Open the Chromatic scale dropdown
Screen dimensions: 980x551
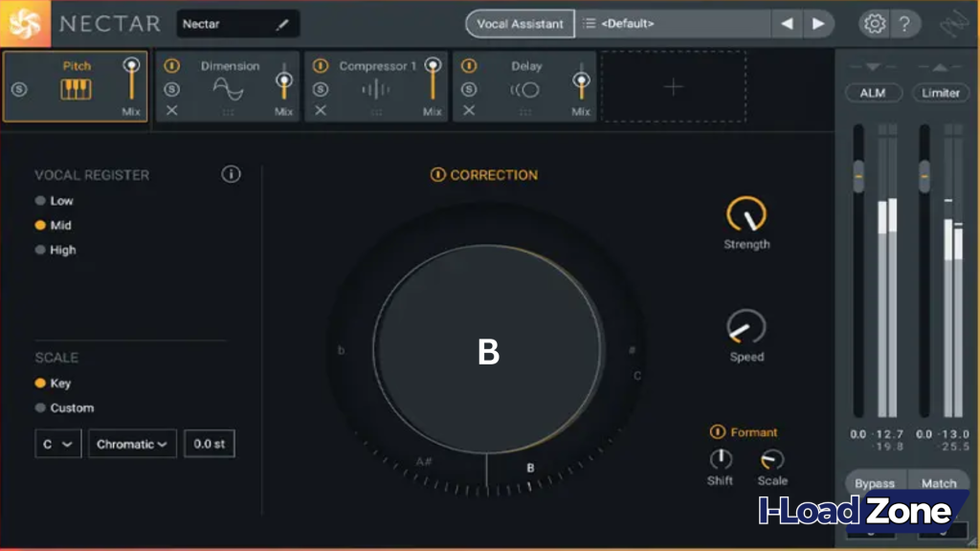point(131,443)
